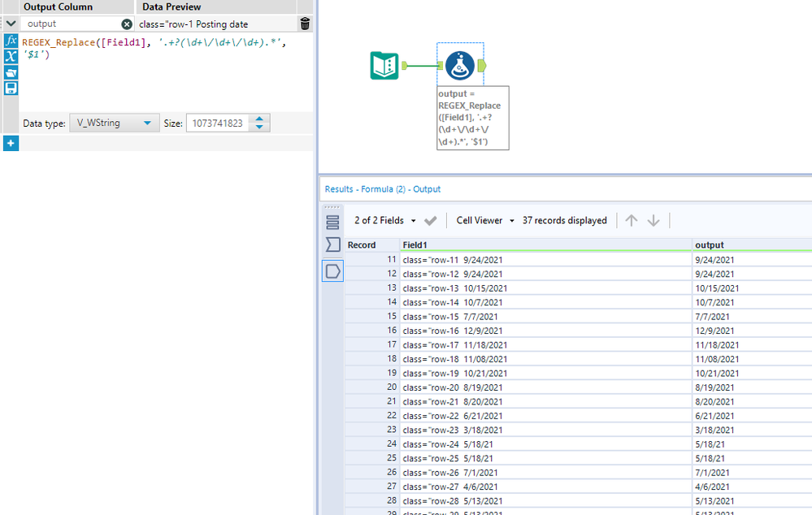The image size is (812, 515).
Task: Increase the Size value with stepper
Action: pyautogui.click(x=259, y=119)
